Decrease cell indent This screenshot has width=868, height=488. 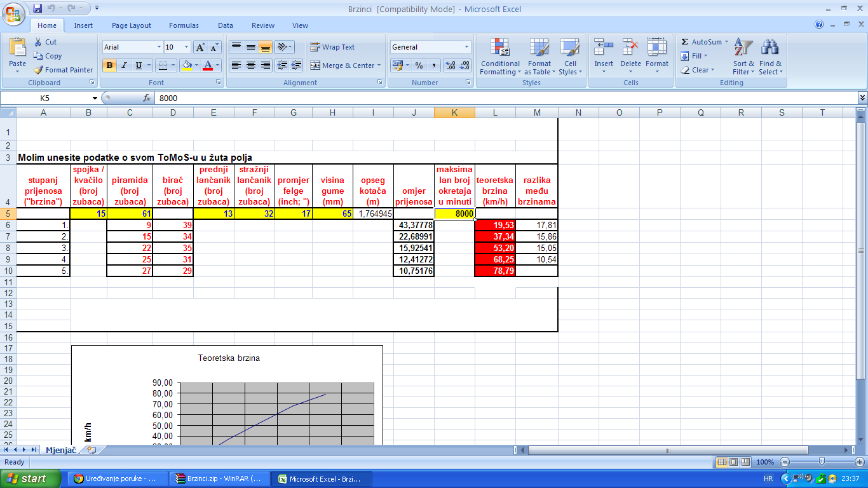(x=282, y=65)
